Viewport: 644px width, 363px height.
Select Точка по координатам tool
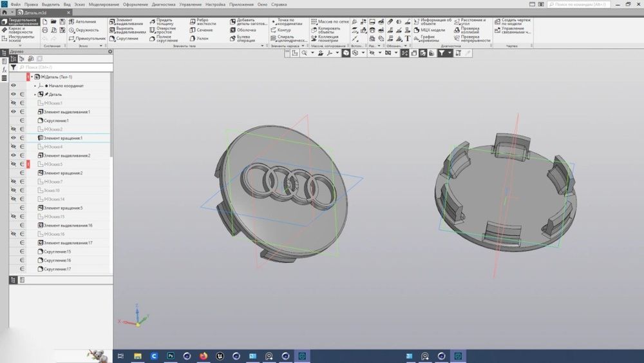tap(287, 21)
